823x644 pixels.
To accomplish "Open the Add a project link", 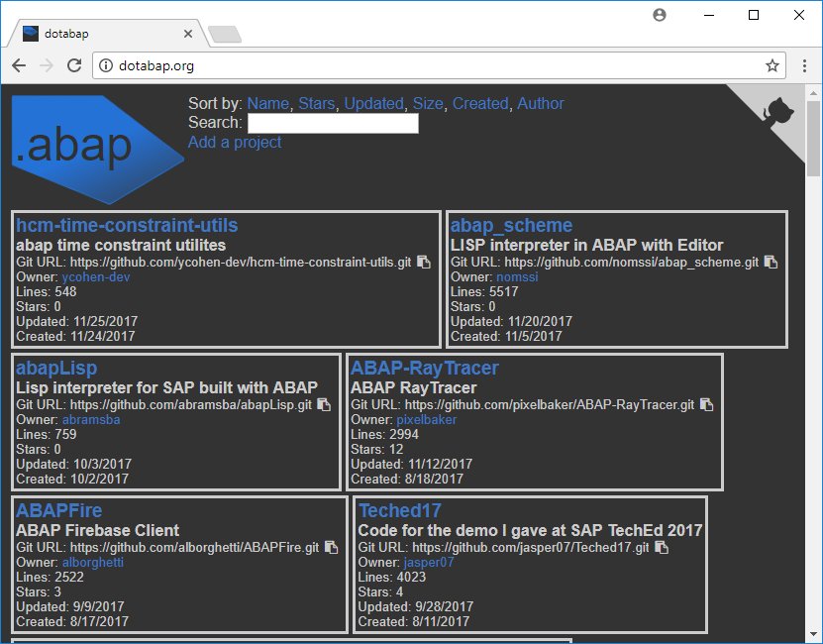I will pyautogui.click(x=235, y=142).
